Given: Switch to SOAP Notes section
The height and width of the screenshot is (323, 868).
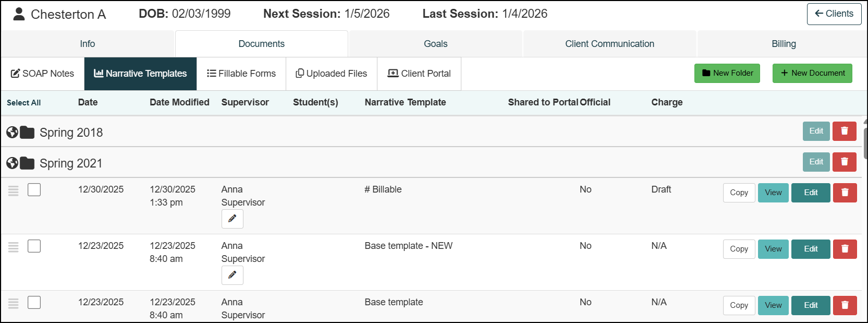Looking at the screenshot, I should (x=43, y=74).
